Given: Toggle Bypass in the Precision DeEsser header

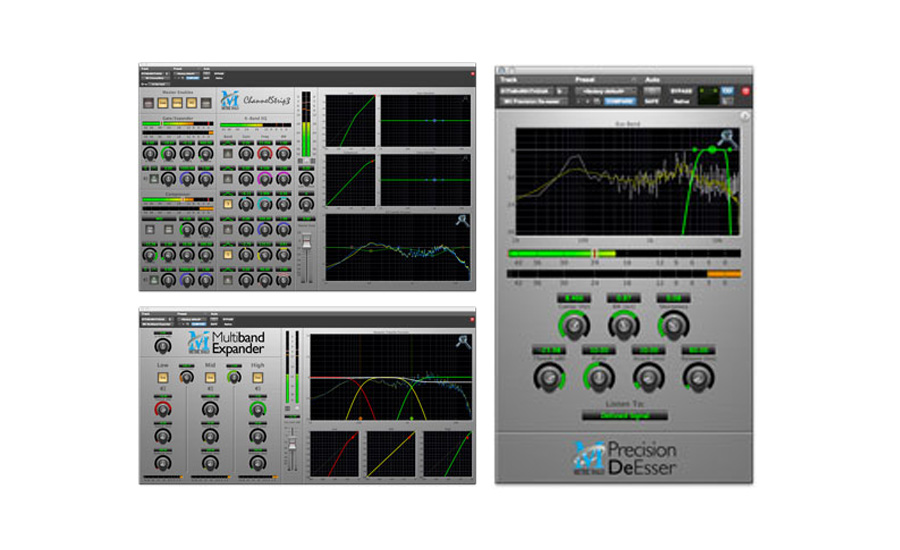Looking at the screenshot, I should 681,91.
